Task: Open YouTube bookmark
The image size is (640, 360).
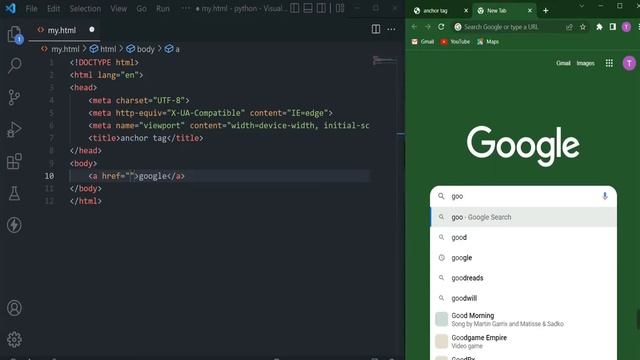Action: pos(455,42)
